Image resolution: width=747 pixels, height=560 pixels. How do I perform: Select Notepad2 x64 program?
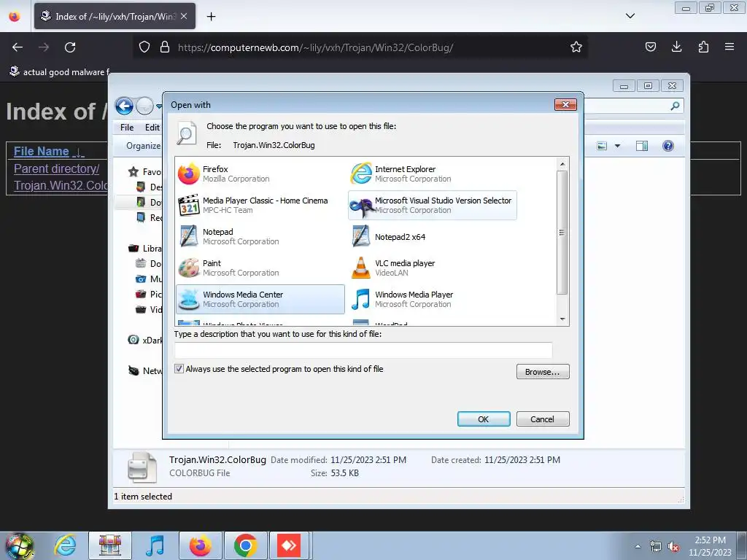(x=432, y=237)
